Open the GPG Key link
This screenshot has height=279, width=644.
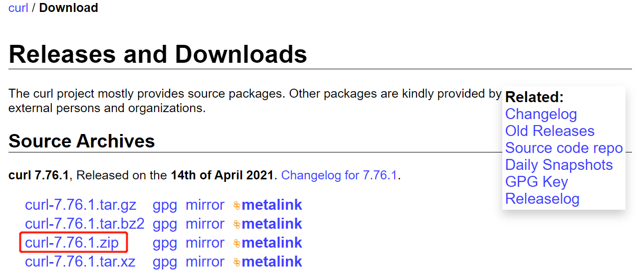click(x=536, y=182)
